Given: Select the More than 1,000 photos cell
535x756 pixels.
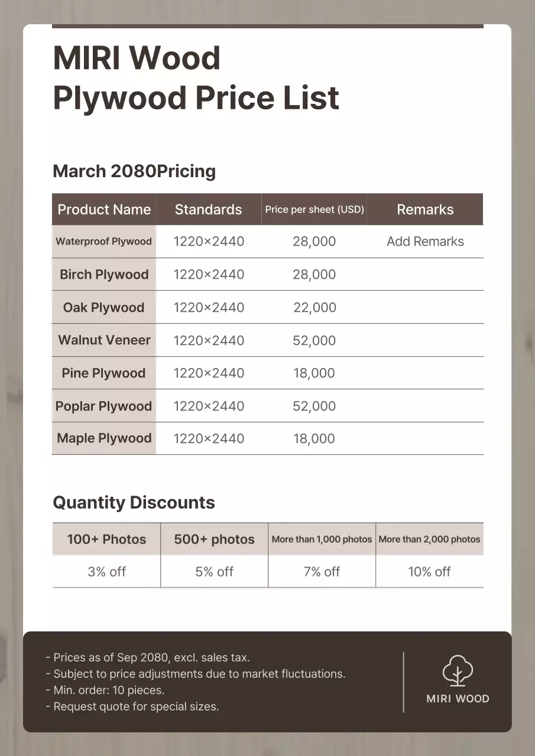Looking at the screenshot, I should (x=322, y=539).
